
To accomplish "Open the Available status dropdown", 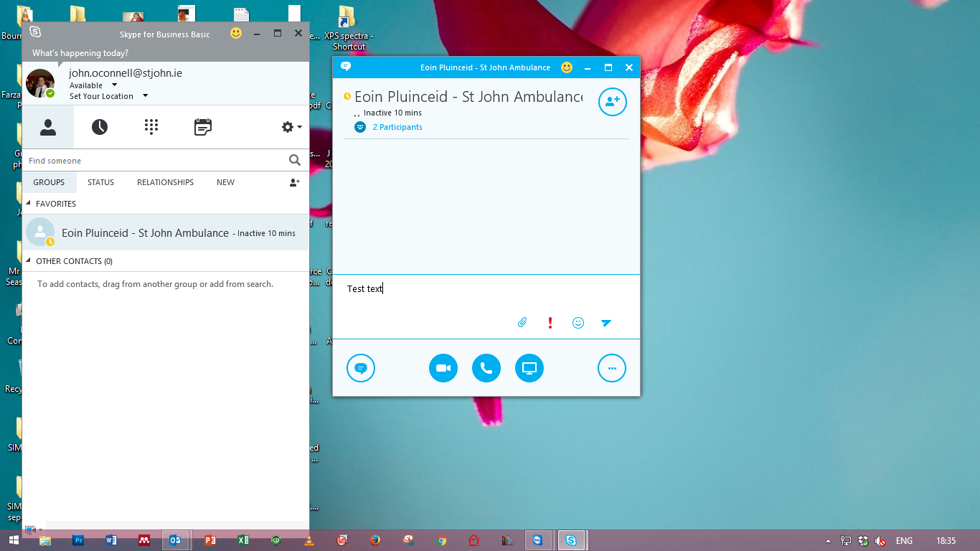I will pos(115,85).
